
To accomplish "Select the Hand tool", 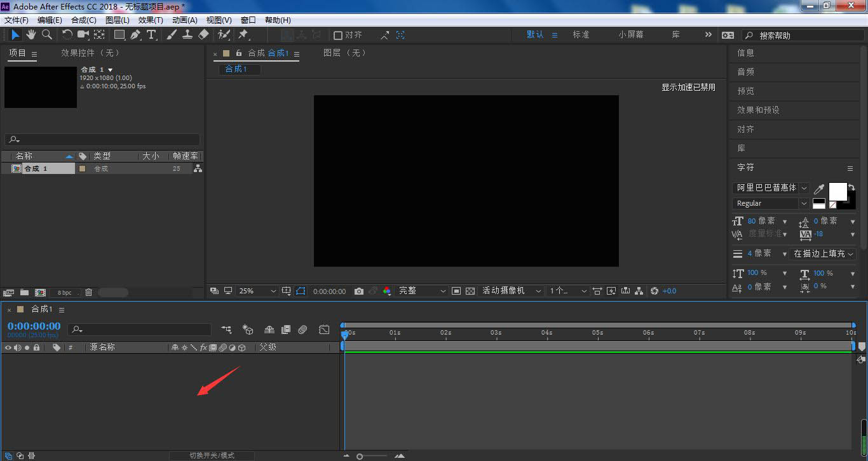I will point(31,35).
